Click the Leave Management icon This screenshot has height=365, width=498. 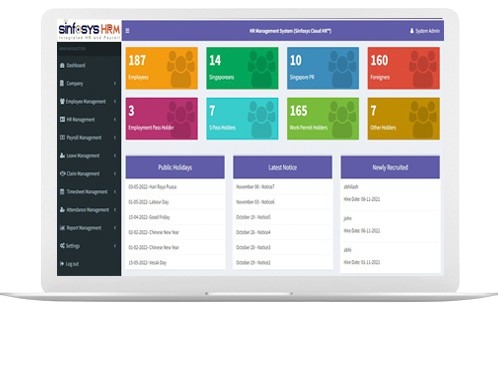(x=62, y=155)
